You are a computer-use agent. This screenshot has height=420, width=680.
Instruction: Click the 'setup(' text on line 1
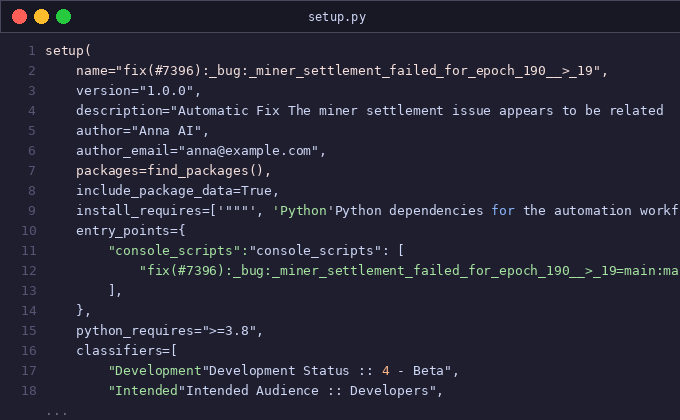(68, 51)
